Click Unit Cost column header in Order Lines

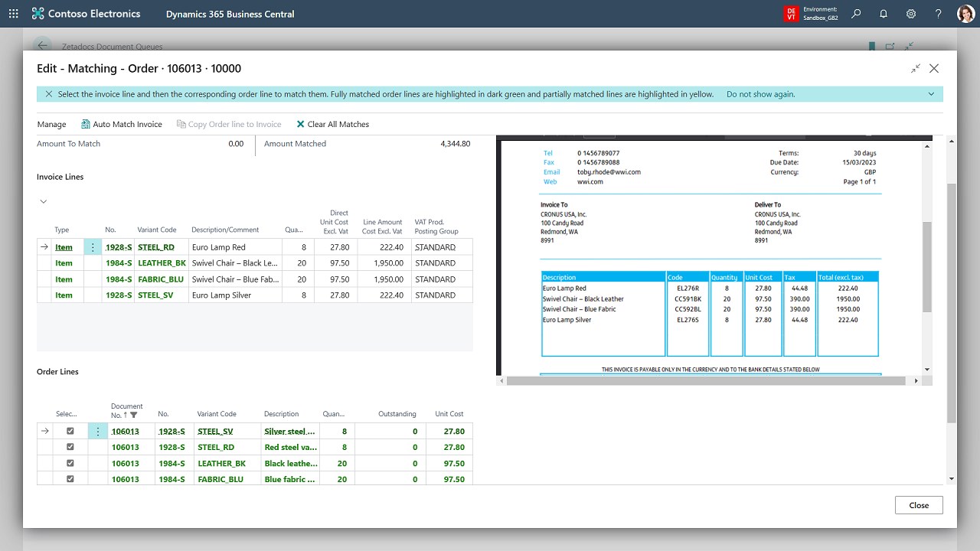tap(449, 414)
